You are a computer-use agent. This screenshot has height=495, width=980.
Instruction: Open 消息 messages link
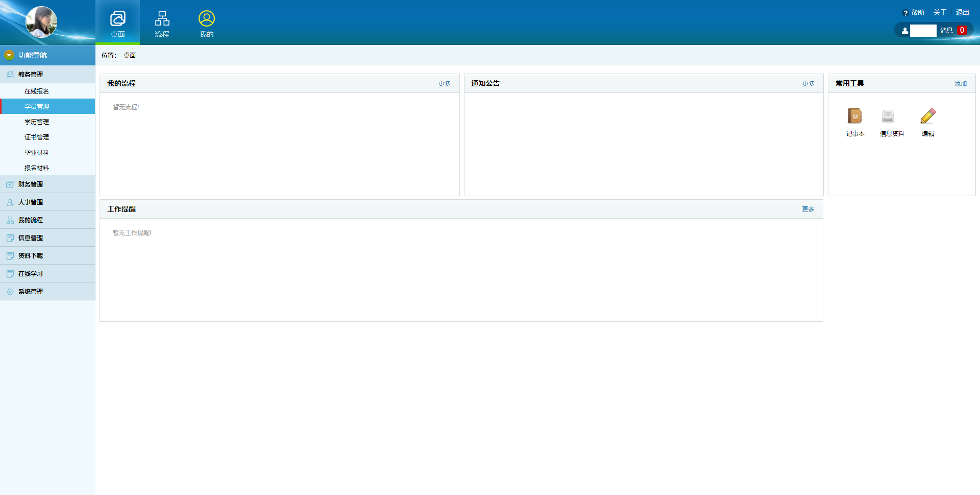point(946,31)
